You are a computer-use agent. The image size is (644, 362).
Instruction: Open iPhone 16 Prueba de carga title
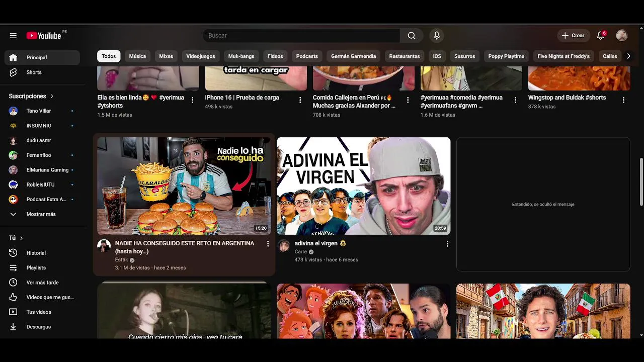click(x=242, y=98)
